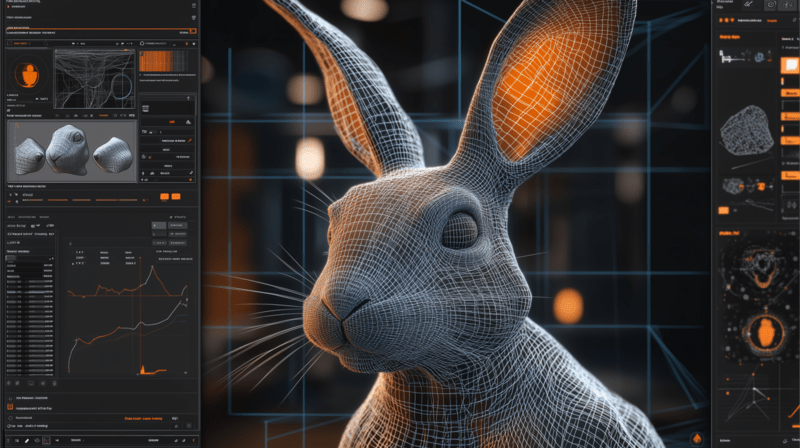Click the orange vertical playhead line in the graph

[140, 316]
